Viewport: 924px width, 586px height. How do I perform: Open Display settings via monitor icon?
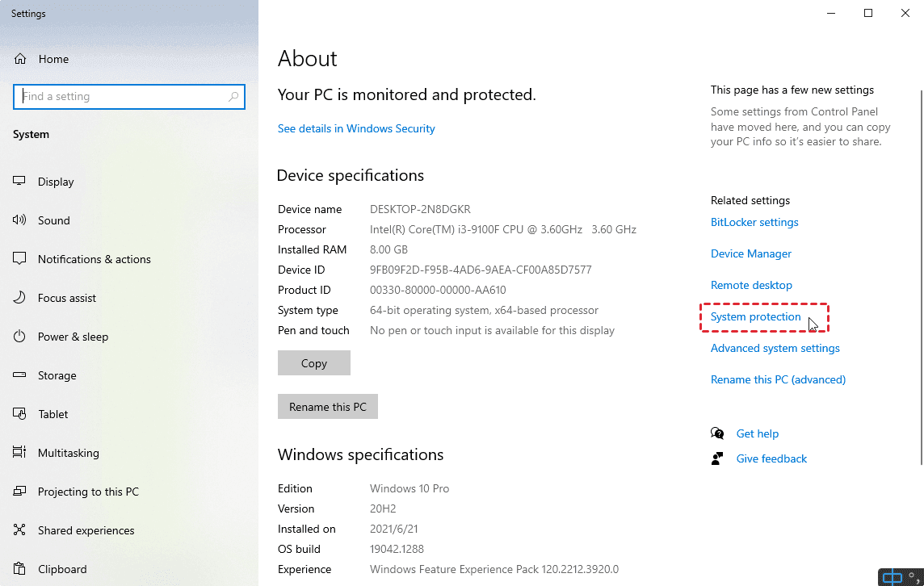pos(20,182)
